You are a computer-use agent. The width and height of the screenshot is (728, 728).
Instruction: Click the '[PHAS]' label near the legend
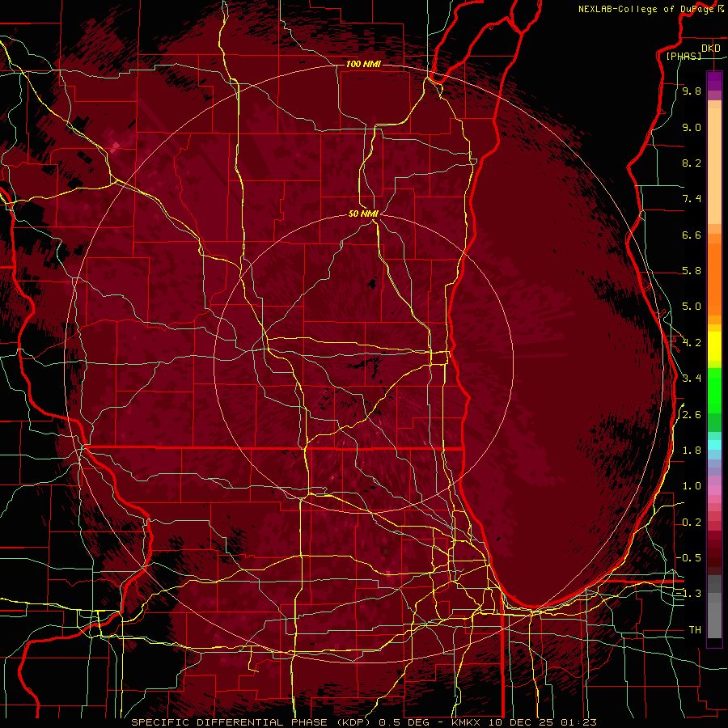coord(684,56)
